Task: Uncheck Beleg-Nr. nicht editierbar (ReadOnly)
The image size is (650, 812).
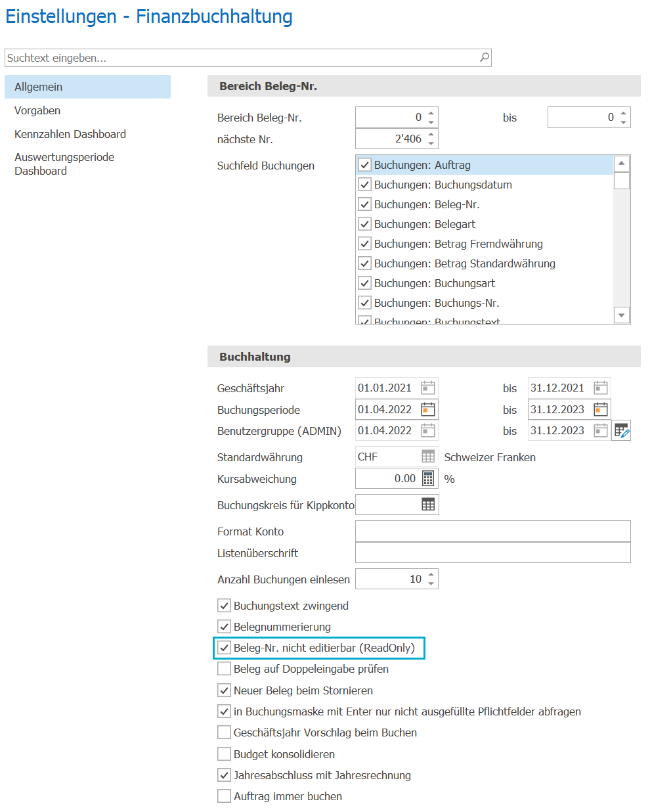Action: click(225, 648)
